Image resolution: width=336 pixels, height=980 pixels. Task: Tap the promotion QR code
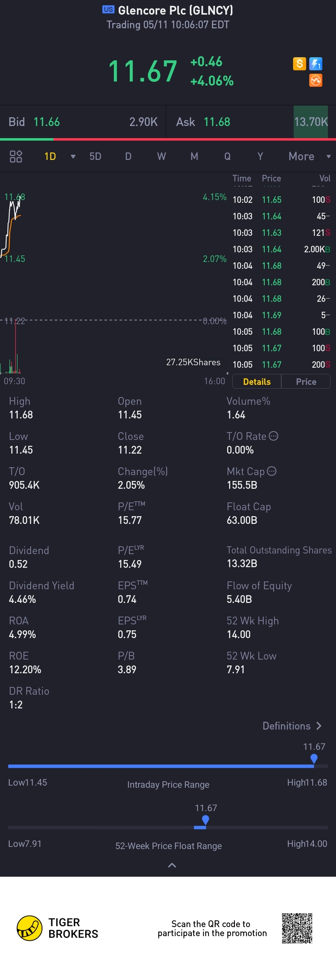[297, 928]
